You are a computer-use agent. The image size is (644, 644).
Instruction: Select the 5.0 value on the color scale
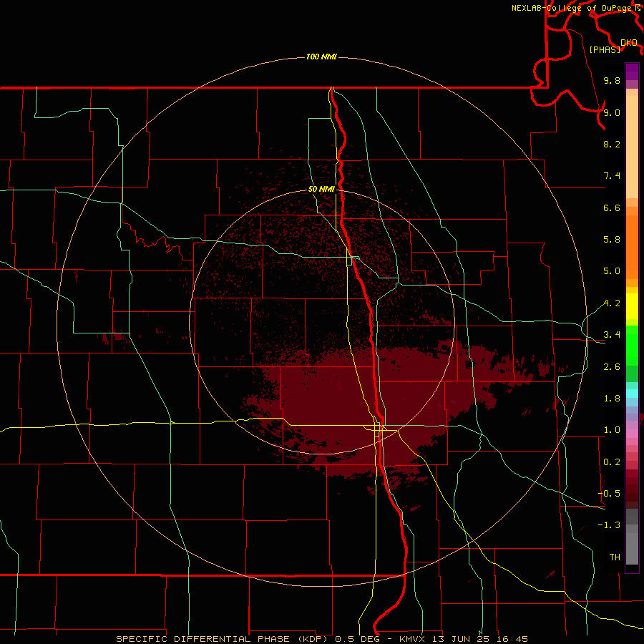point(612,271)
